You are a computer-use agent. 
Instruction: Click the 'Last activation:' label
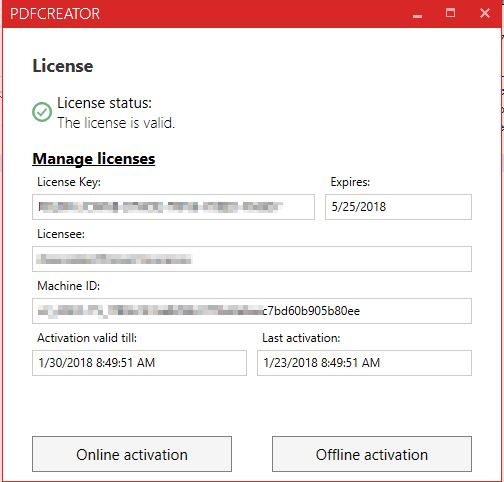(301, 338)
